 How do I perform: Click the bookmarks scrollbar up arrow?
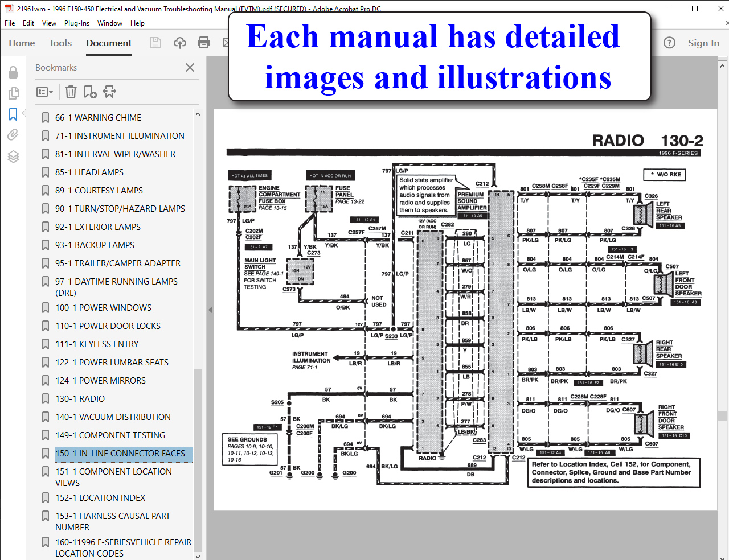tap(198, 114)
